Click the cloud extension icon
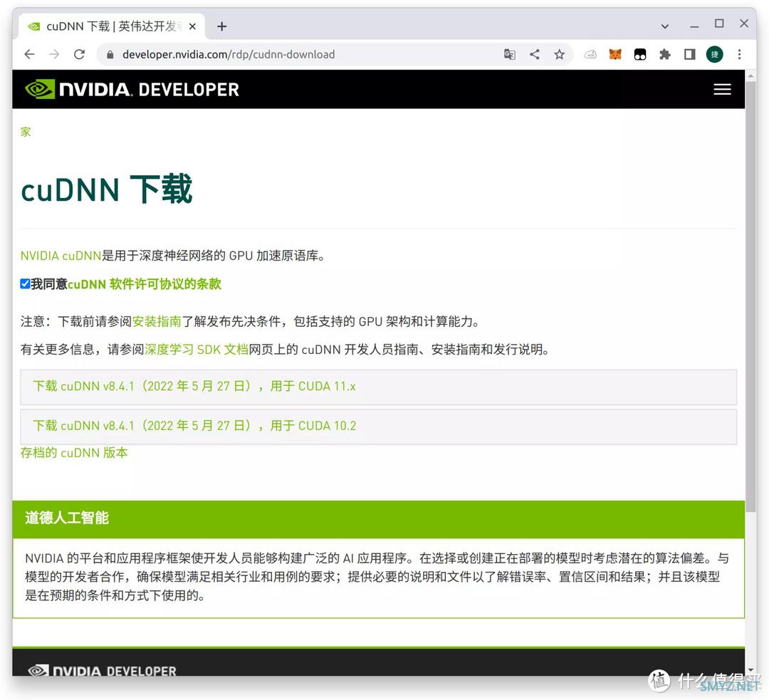The image size is (769, 700). (x=590, y=54)
